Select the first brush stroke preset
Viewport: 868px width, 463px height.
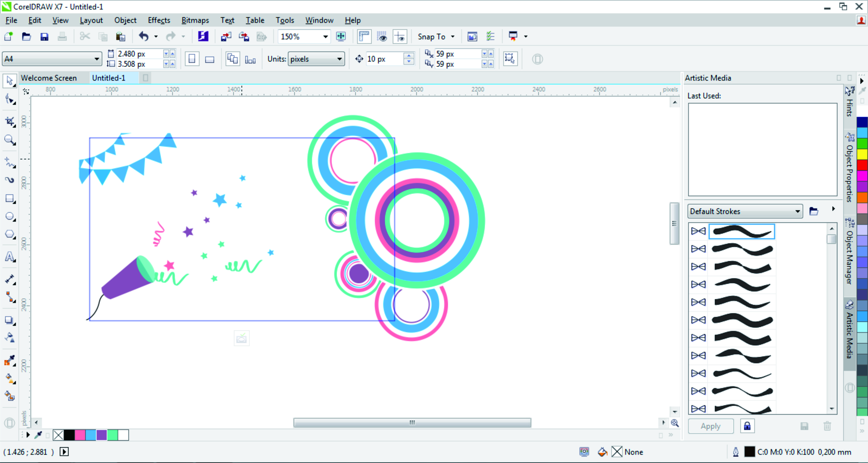point(742,231)
